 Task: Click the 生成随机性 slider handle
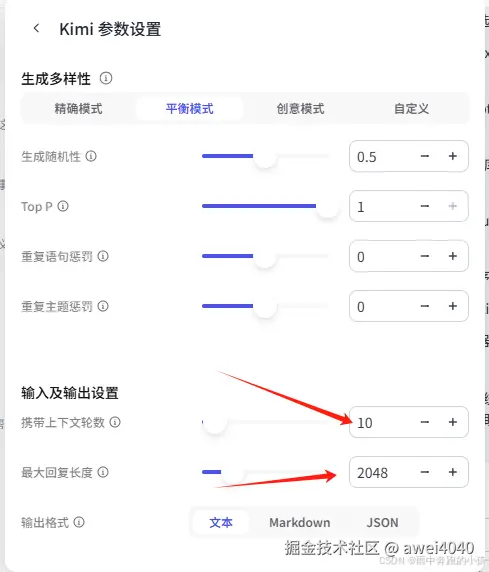pyautogui.click(x=265, y=156)
